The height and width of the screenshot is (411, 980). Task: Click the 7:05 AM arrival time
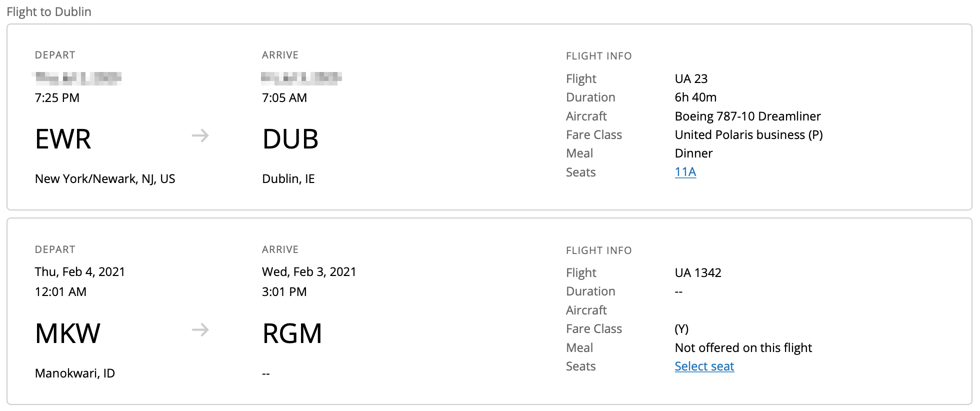284,98
